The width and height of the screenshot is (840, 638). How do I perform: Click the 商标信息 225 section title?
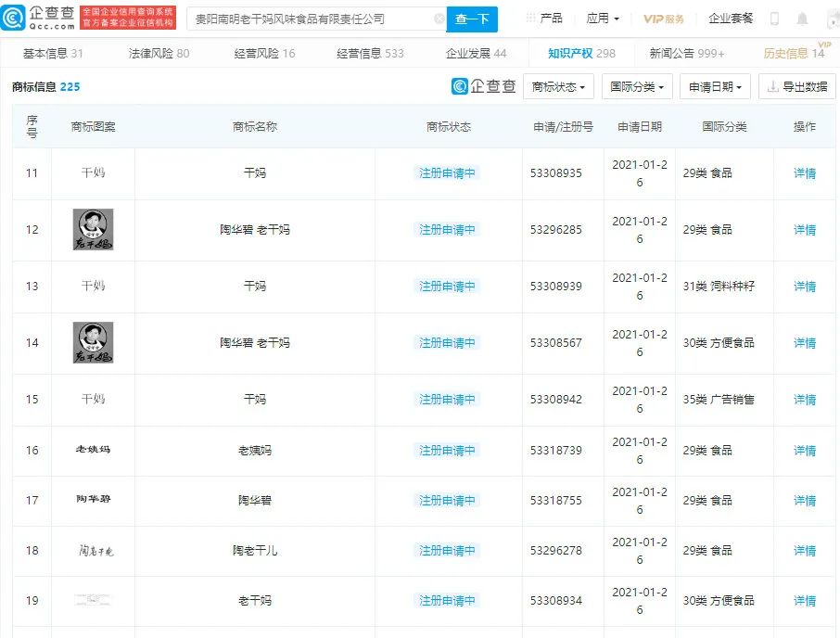(x=45, y=87)
